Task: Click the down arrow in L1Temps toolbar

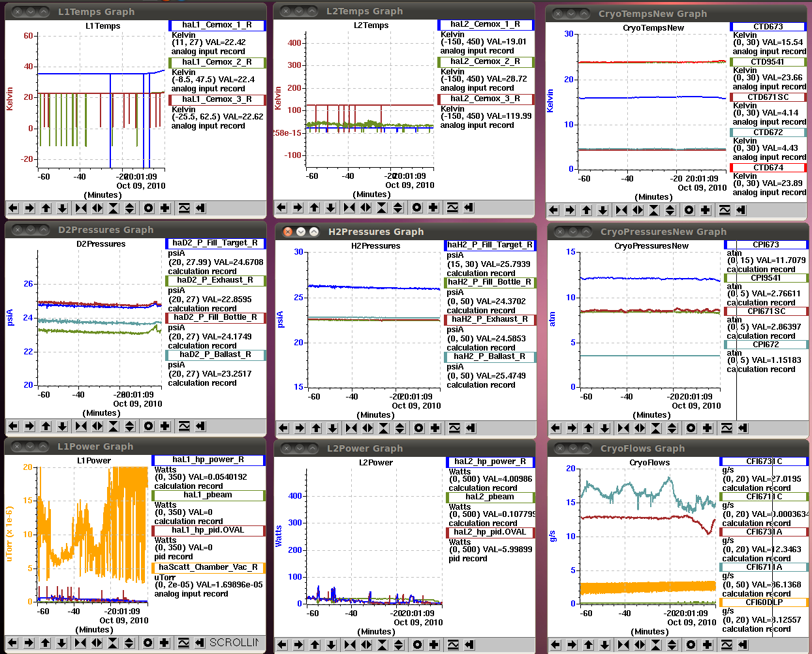Action: [63, 208]
